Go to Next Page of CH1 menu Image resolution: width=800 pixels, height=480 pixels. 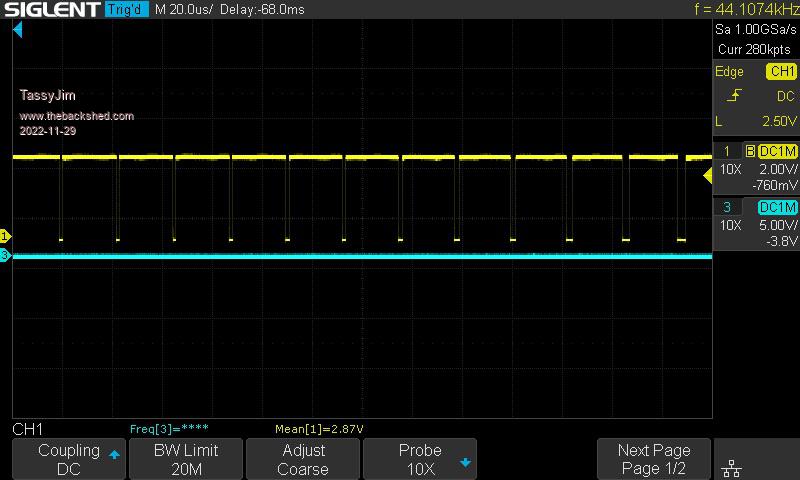coord(654,459)
